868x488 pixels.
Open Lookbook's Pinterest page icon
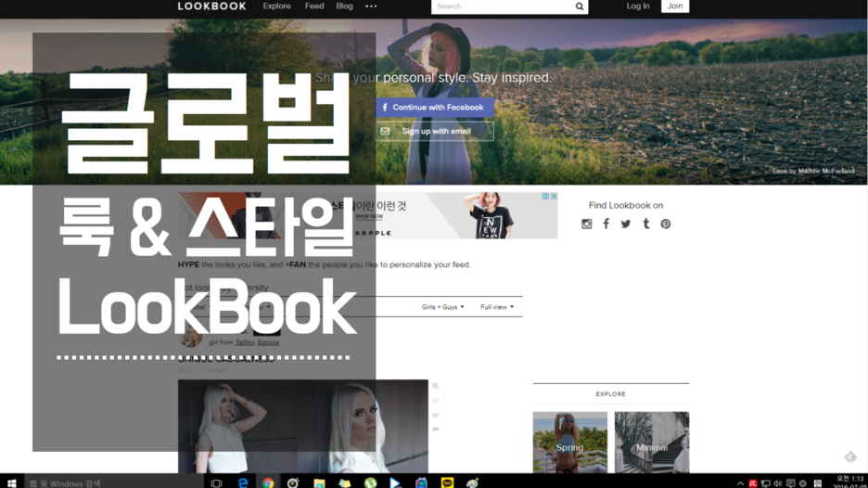point(666,224)
